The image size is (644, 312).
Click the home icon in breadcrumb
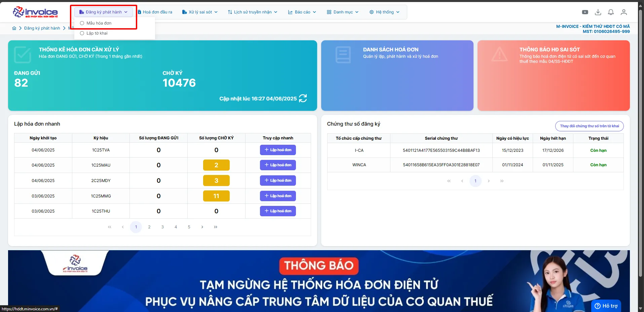(14, 28)
